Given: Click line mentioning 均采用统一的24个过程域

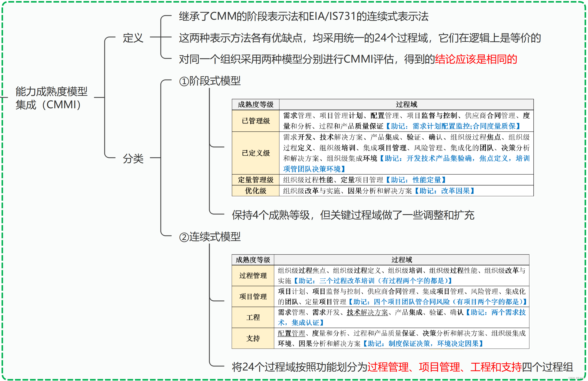Looking at the screenshot, I should [360, 38].
